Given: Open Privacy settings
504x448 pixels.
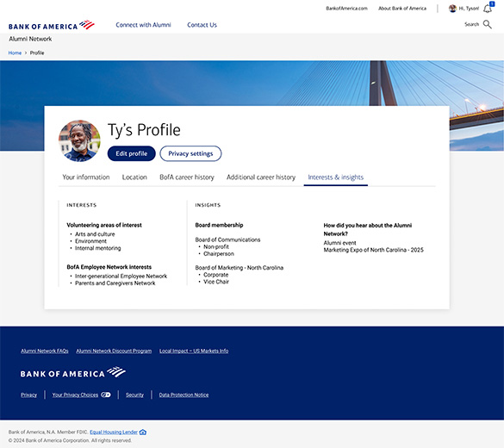Looking at the screenshot, I should click(190, 153).
